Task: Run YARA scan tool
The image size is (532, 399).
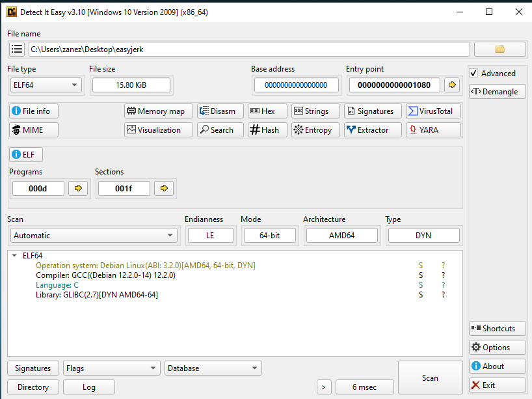Action: [x=433, y=130]
